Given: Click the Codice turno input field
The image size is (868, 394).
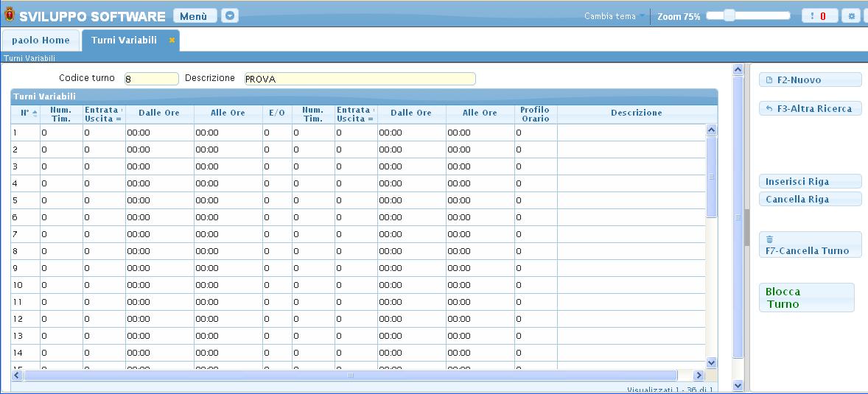Looking at the screenshot, I should (151, 79).
